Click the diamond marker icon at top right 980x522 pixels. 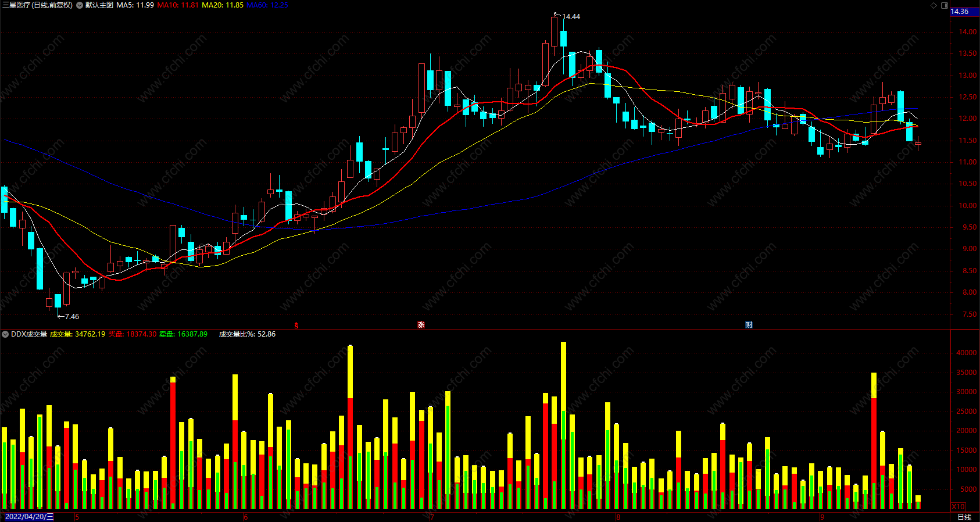[934, 5]
